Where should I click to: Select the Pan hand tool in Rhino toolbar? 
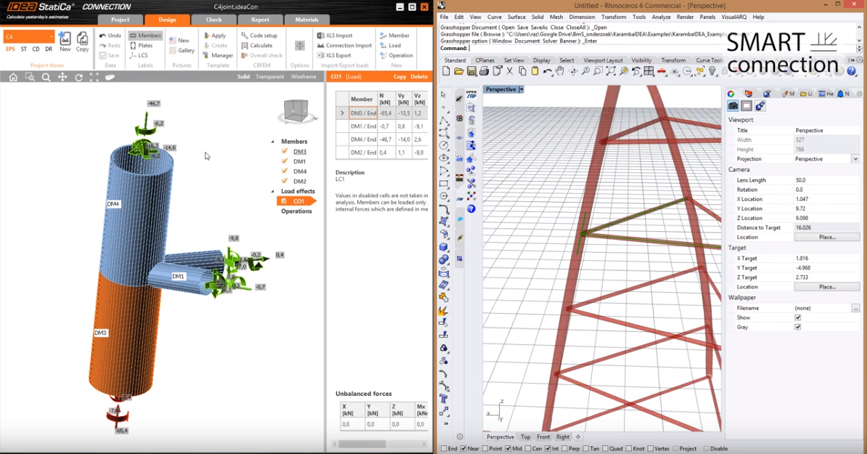(560, 71)
